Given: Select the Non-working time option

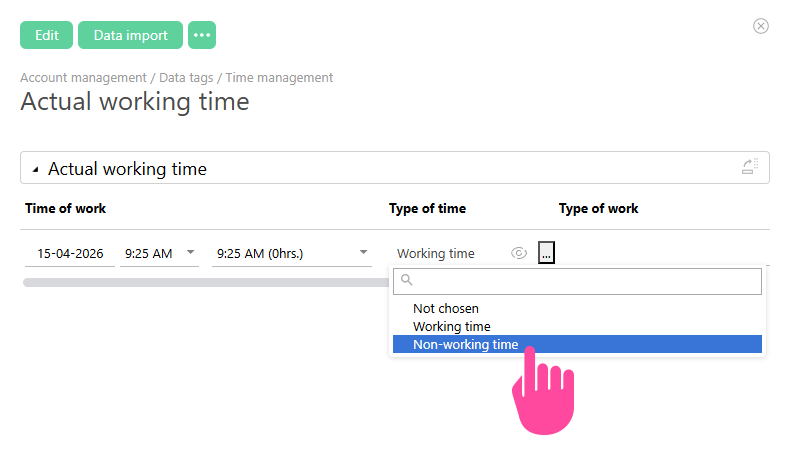Looking at the screenshot, I should coord(466,344).
